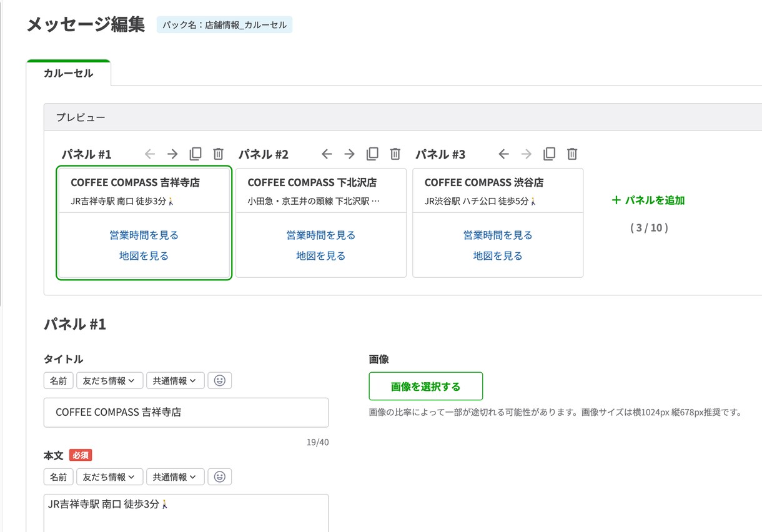Click 営業時間を見る in 吉祥寺店 panel
Viewport: 762px width, 532px height.
144,235
